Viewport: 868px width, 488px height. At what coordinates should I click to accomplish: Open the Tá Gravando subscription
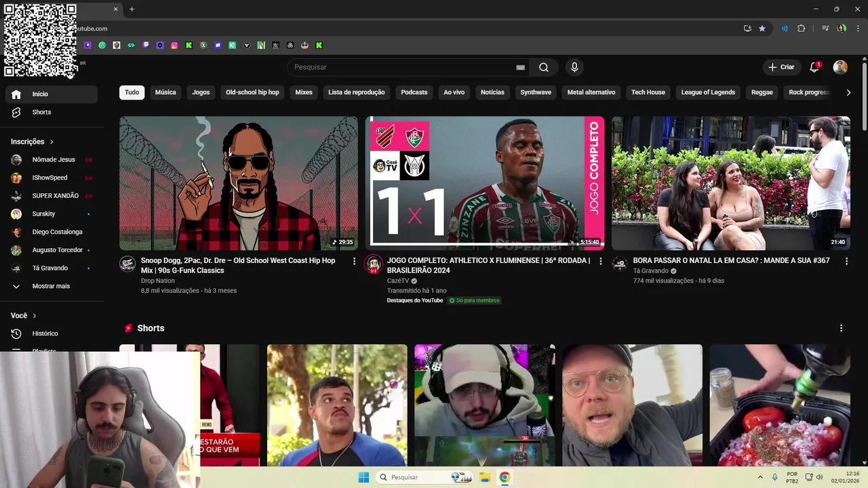[52, 268]
